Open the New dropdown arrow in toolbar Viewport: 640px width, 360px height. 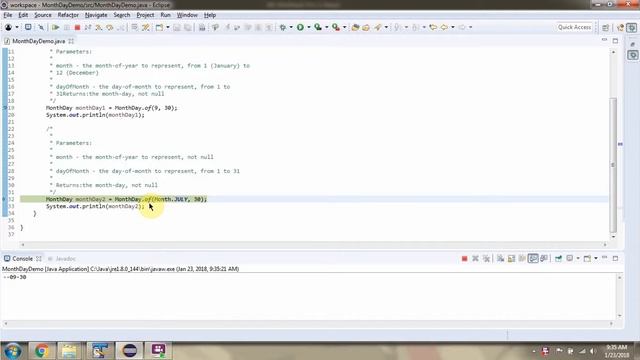(168, 27)
